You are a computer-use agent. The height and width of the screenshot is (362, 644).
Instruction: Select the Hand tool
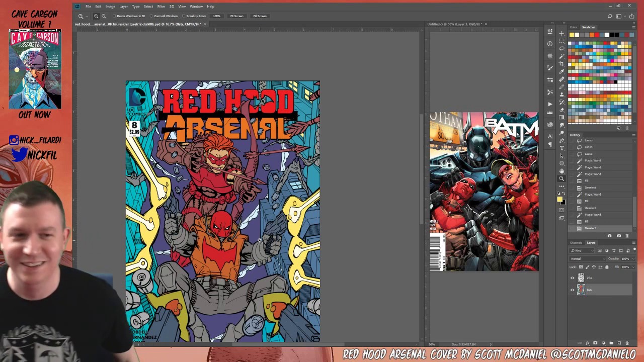click(561, 170)
